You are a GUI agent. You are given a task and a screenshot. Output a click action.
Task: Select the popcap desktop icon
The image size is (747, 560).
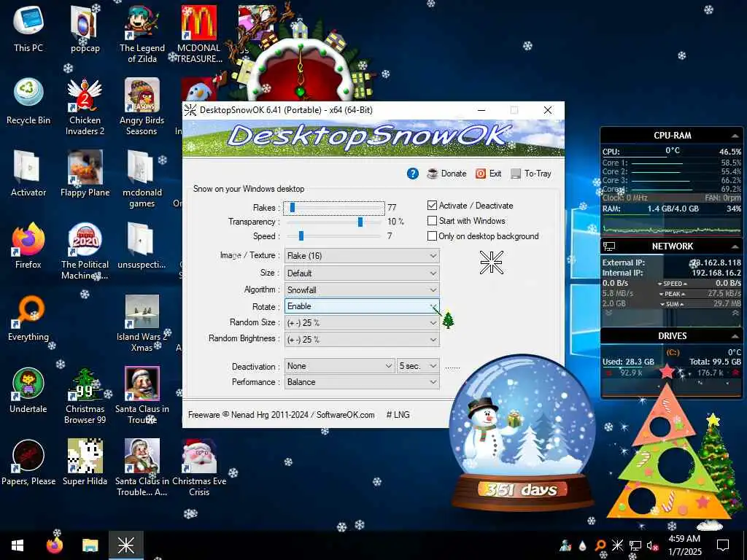pyautogui.click(x=85, y=28)
